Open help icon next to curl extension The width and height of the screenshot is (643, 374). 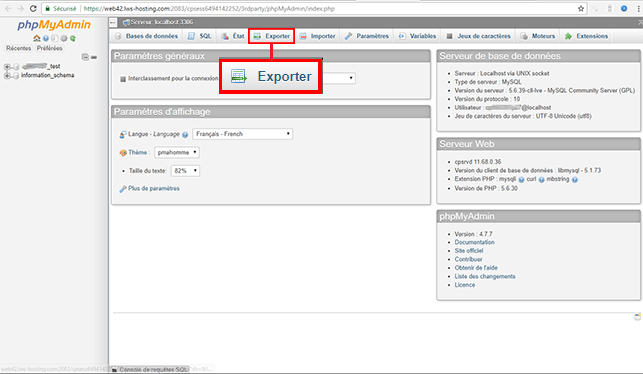(541, 180)
